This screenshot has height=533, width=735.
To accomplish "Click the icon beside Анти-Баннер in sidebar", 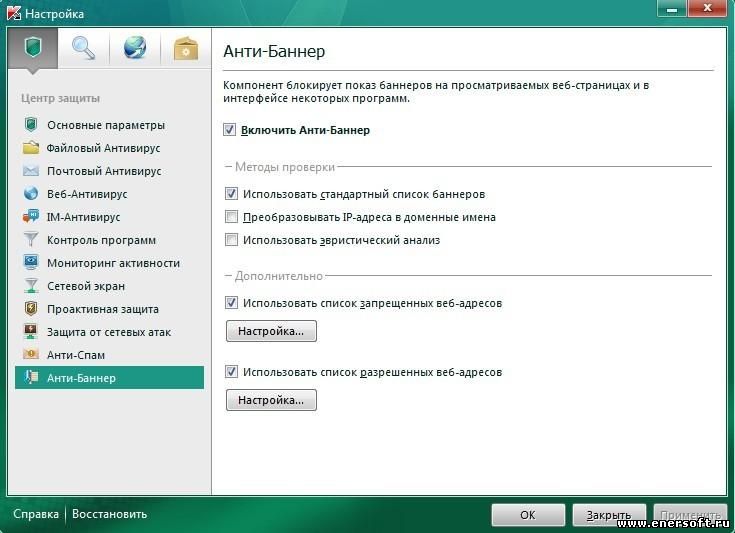I will click(31, 377).
